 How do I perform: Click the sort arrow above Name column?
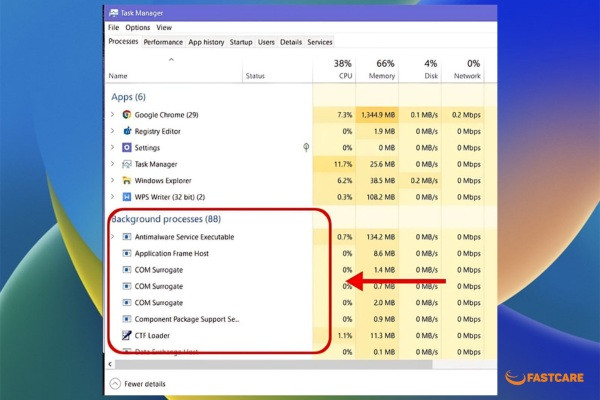tap(171, 60)
